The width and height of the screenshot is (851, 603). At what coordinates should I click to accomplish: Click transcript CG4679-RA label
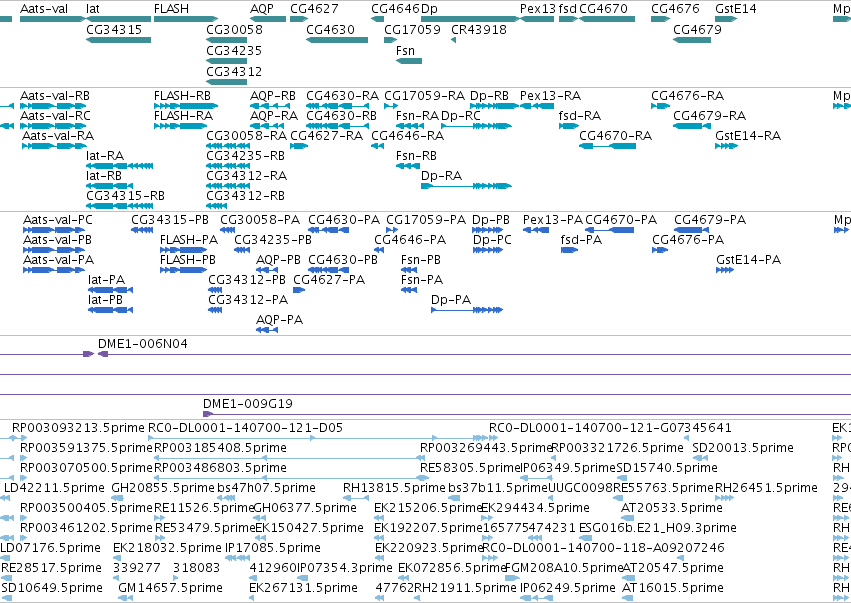710,116
